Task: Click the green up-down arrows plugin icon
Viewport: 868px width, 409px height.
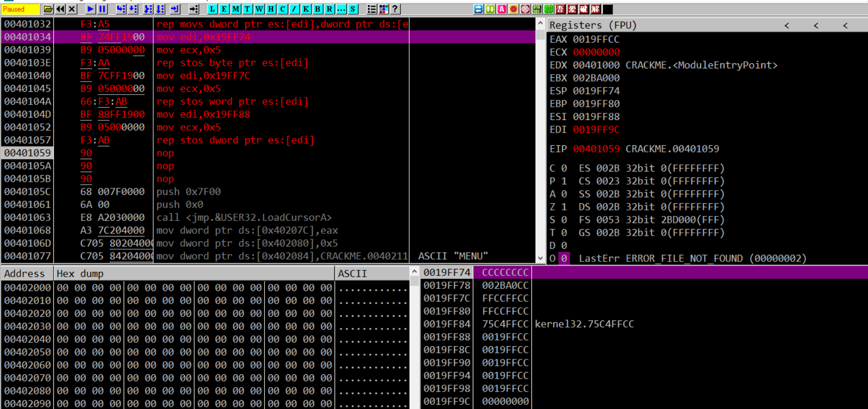Action: click(490, 9)
